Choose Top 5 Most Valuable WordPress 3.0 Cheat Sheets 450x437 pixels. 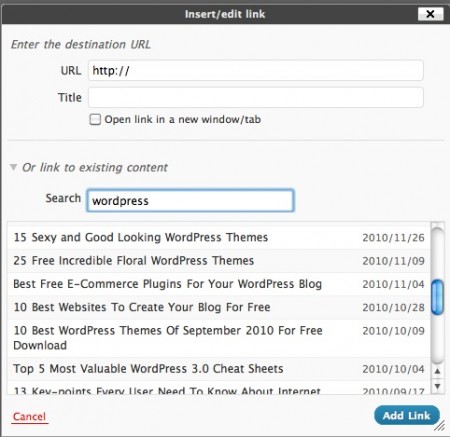click(219, 369)
